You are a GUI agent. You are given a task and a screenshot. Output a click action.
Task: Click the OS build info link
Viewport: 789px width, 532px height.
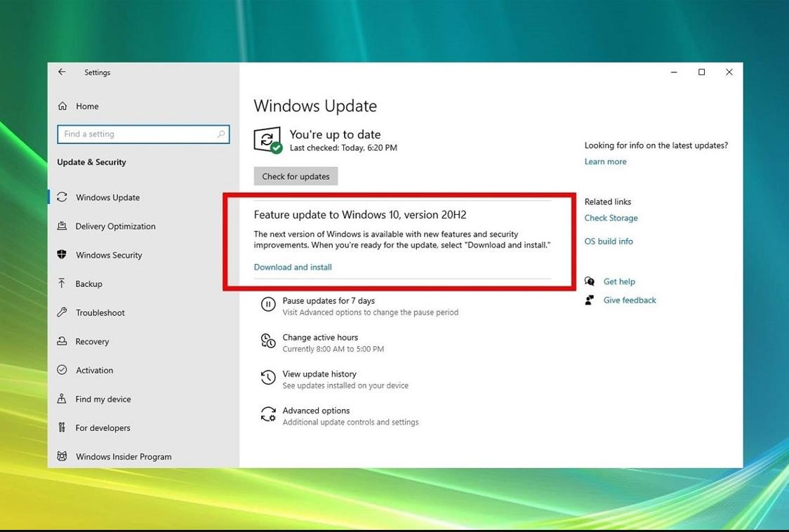point(608,241)
